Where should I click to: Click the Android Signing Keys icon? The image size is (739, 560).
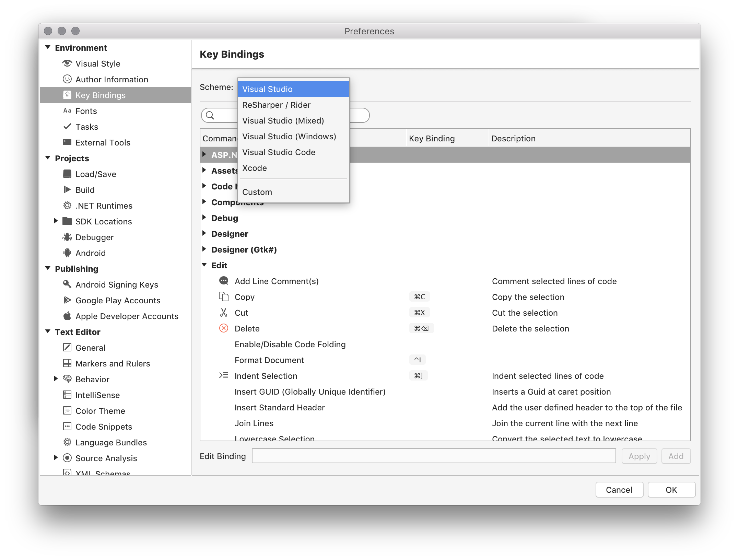coord(67,284)
